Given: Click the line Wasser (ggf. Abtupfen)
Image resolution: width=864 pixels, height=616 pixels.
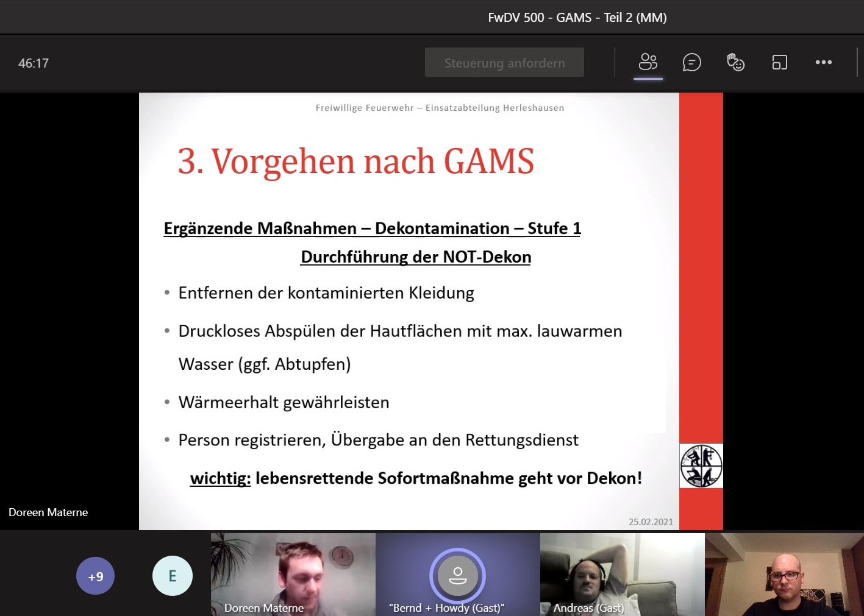Looking at the screenshot, I should [265, 364].
